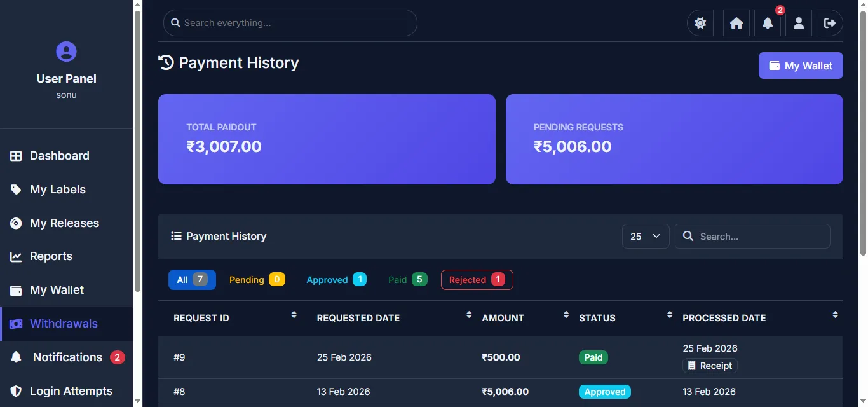Focus the Search everything field
This screenshot has height=407, width=868.
(x=290, y=23)
